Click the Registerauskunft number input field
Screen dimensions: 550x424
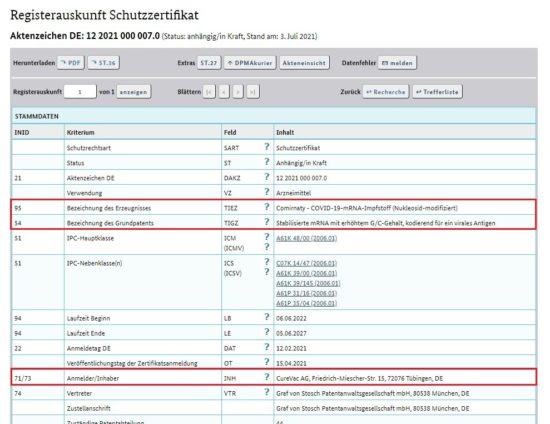click(x=80, y=92)
